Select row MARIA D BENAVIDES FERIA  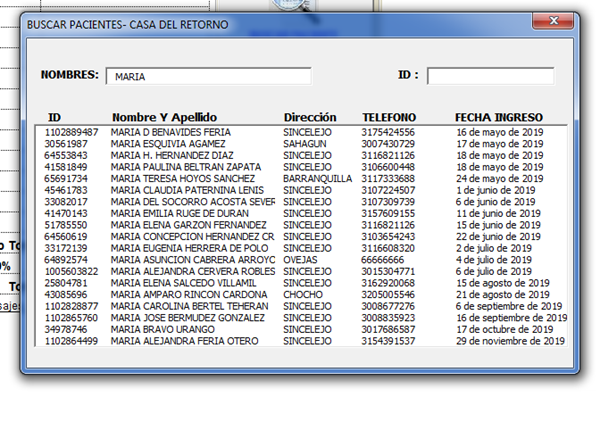301,132
